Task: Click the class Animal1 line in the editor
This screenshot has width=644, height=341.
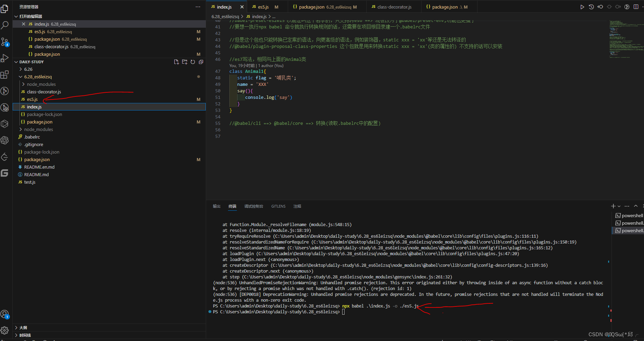Action: point(247,71)
